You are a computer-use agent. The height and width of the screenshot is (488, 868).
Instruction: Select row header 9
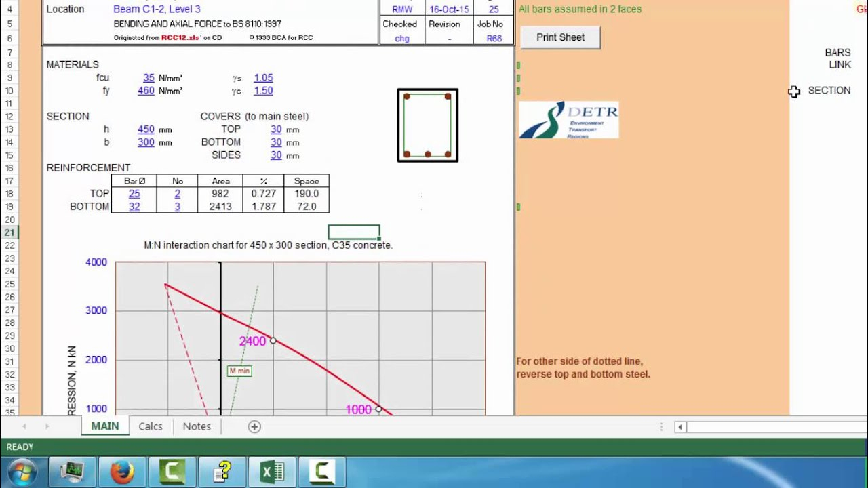[x=10, y=78]
